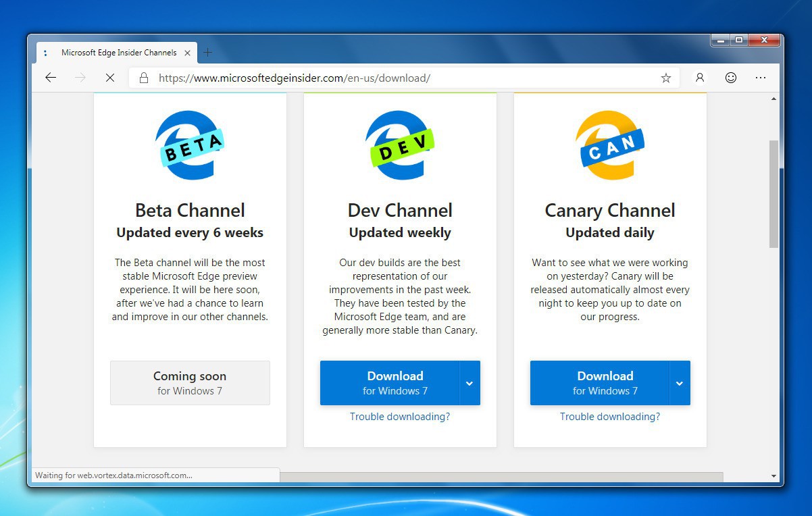This screenshot has width=812, height=516.
Task: Click the Canary channel Edge logo
Action: click(x=610, y=145)
